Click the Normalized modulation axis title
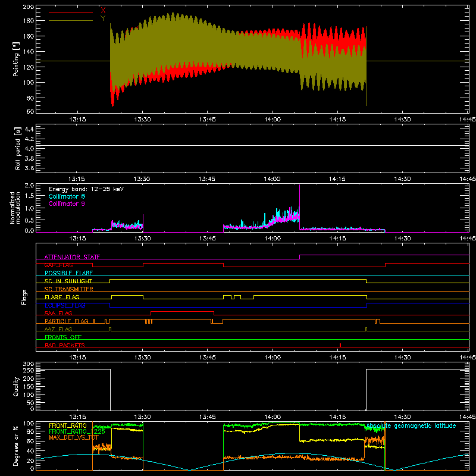 click(15, 208)
